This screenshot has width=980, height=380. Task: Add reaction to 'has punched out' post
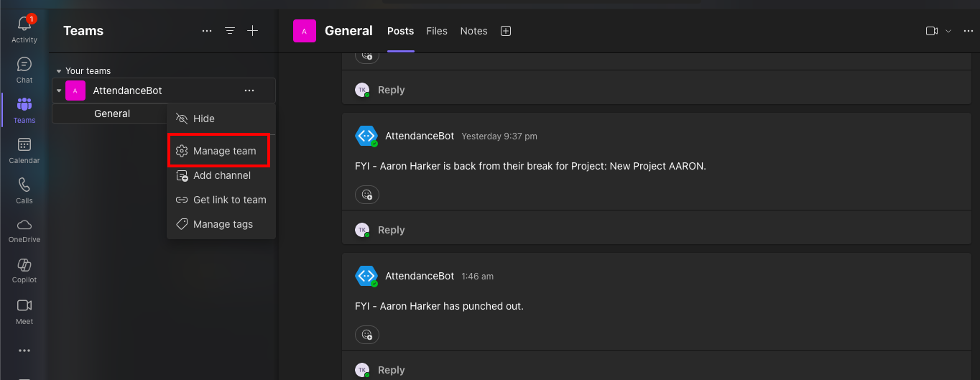[x=367, y=334]
